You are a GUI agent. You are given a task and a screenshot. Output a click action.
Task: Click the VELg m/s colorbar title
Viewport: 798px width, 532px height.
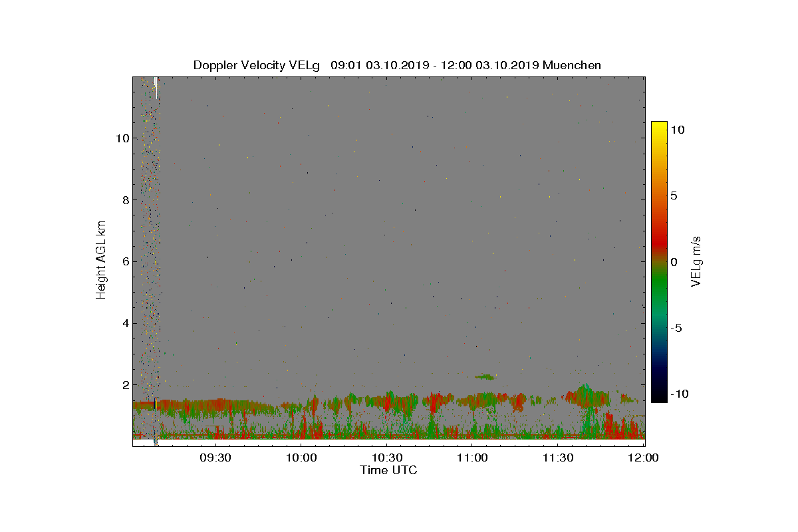coord(696,261)
